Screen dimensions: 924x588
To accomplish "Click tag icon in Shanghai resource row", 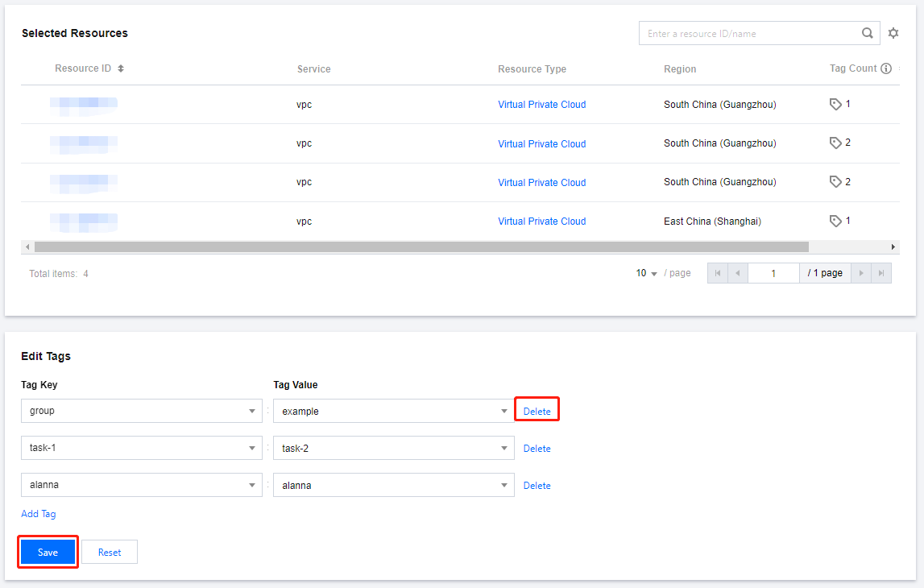I will tap(835, 221).
